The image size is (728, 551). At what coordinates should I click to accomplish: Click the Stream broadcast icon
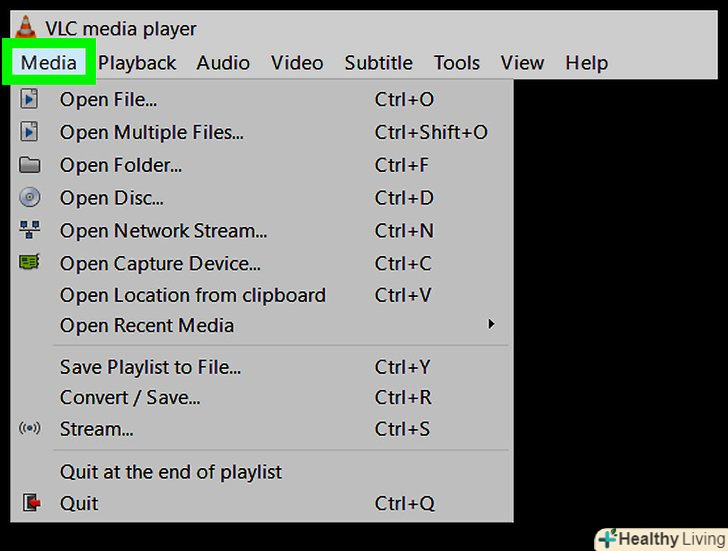tap(30, 429)
